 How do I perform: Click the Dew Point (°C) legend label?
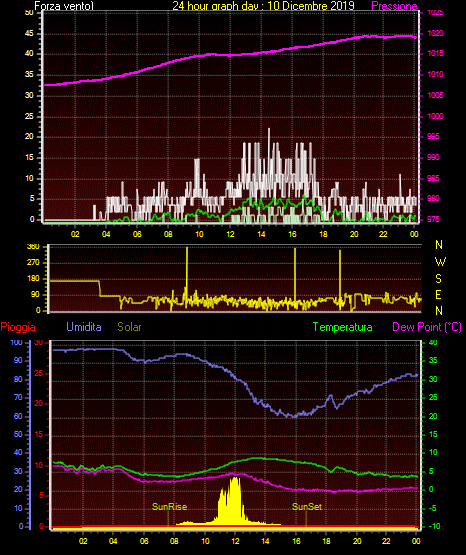coord(427,327)
